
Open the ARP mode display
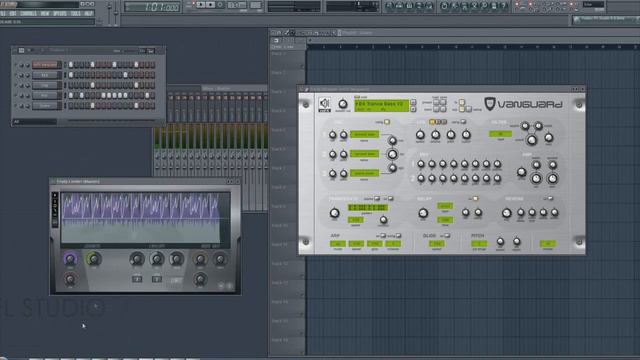[338, 244]
